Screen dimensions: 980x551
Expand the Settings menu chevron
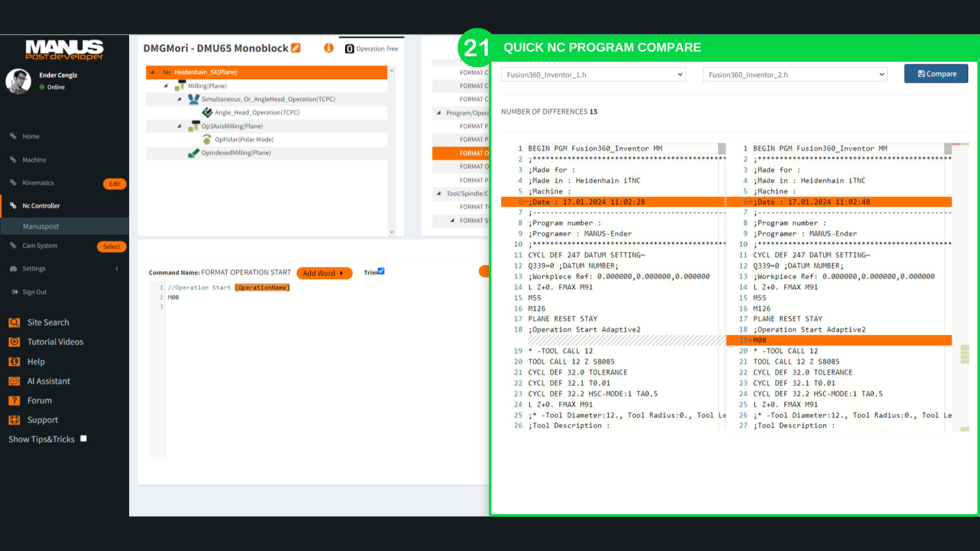[117, 269]
